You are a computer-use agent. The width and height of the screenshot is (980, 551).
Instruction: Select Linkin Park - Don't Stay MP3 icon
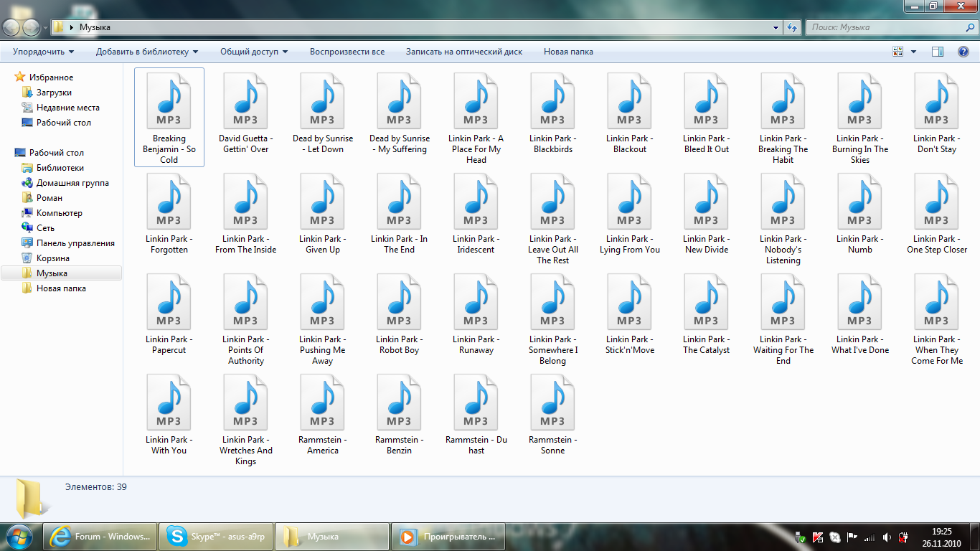936,101
